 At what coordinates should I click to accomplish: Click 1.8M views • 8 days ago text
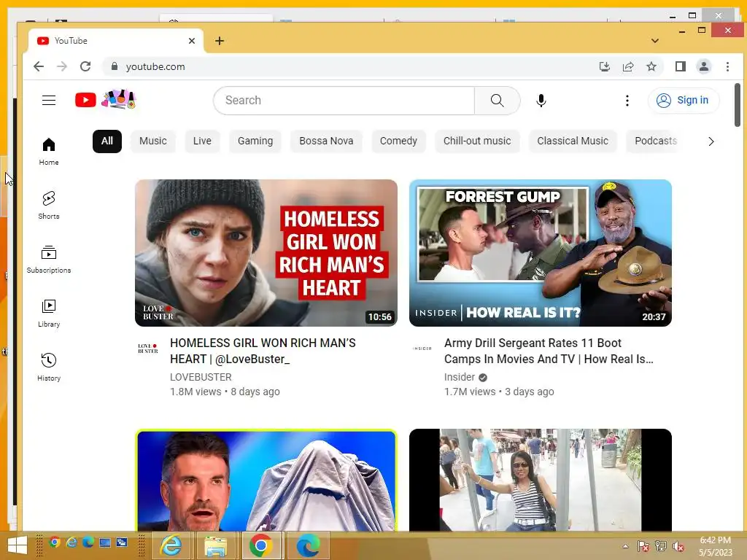tap(225, 392)
